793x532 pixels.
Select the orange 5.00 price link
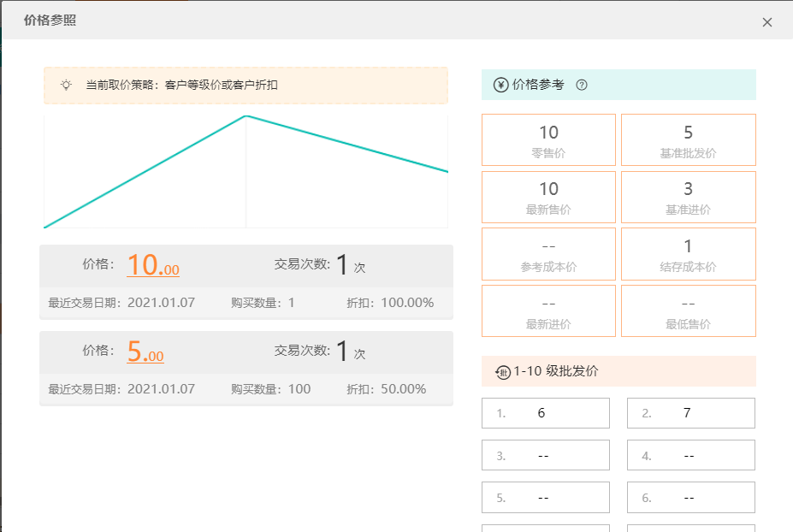click(145, 352)
